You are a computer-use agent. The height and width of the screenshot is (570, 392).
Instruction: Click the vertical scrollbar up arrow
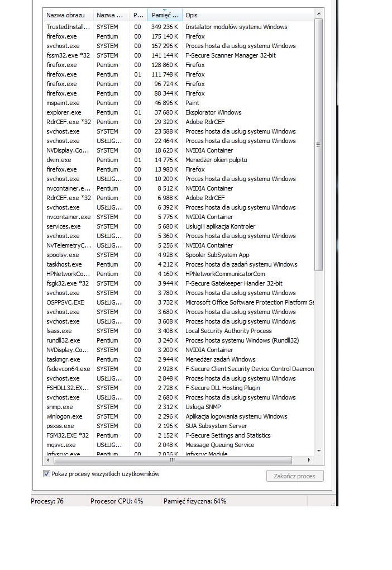[x=319, y=13]
